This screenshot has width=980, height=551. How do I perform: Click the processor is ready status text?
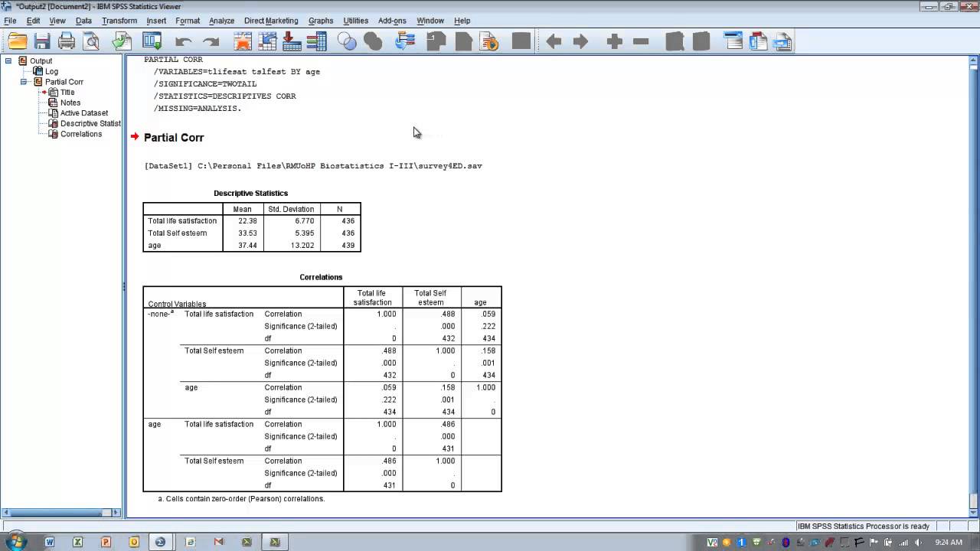click(x=864, y=527)
